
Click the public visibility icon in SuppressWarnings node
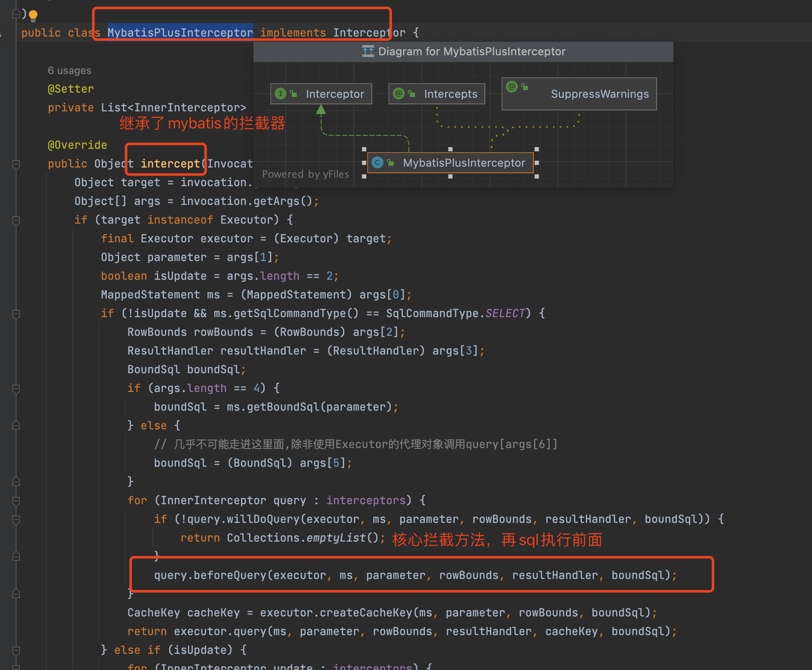[525, 87]
